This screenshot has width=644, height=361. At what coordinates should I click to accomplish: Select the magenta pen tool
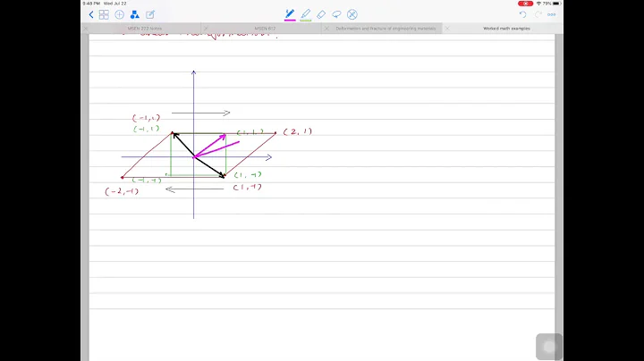point(290,15)
